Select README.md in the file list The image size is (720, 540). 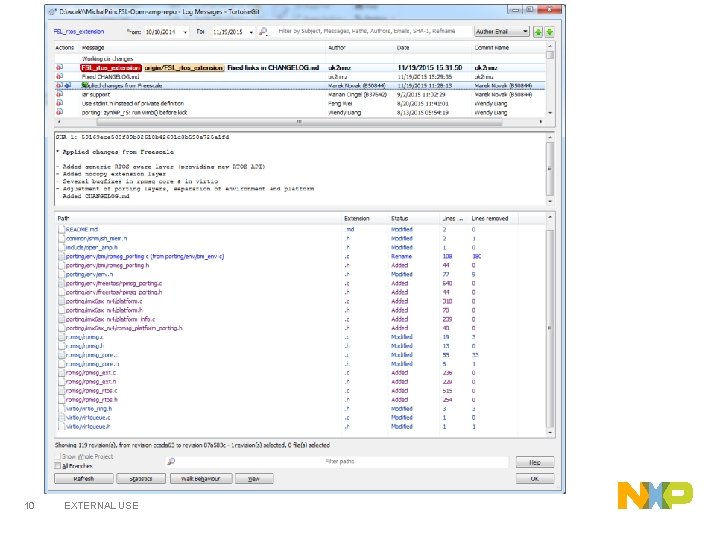(x=300, y=229)
